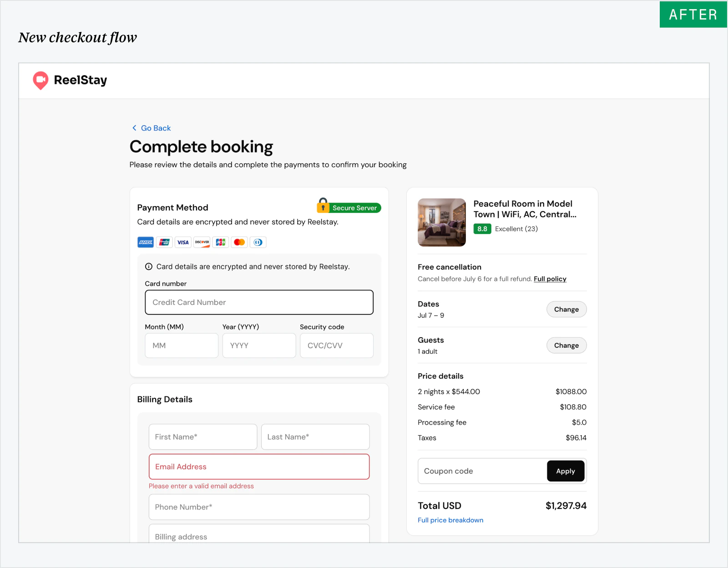Viewport: 728px width, 568px height.
Task: Click "Please enter a valid email address" error
Action: tap(201, 486)
